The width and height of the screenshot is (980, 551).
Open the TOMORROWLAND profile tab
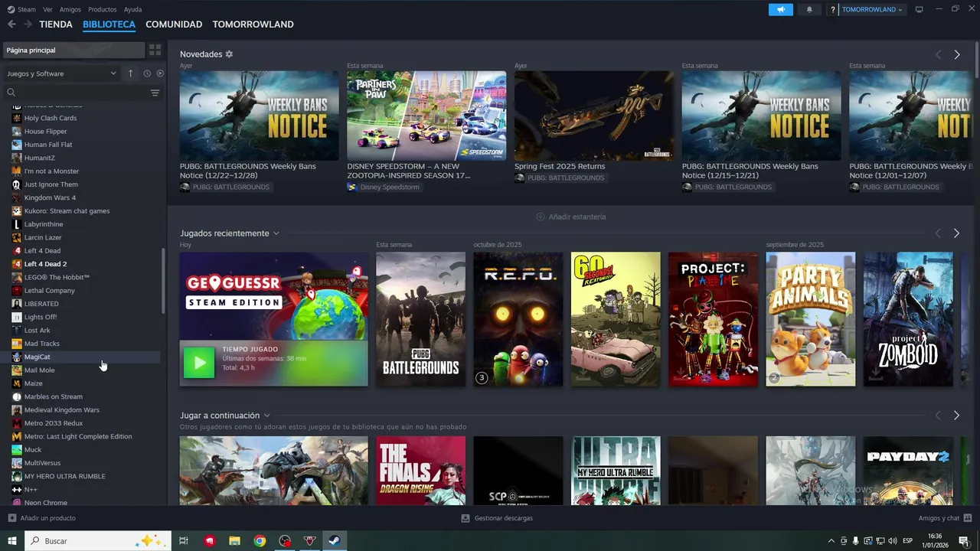pyautogui.click(x=253, y=24)
